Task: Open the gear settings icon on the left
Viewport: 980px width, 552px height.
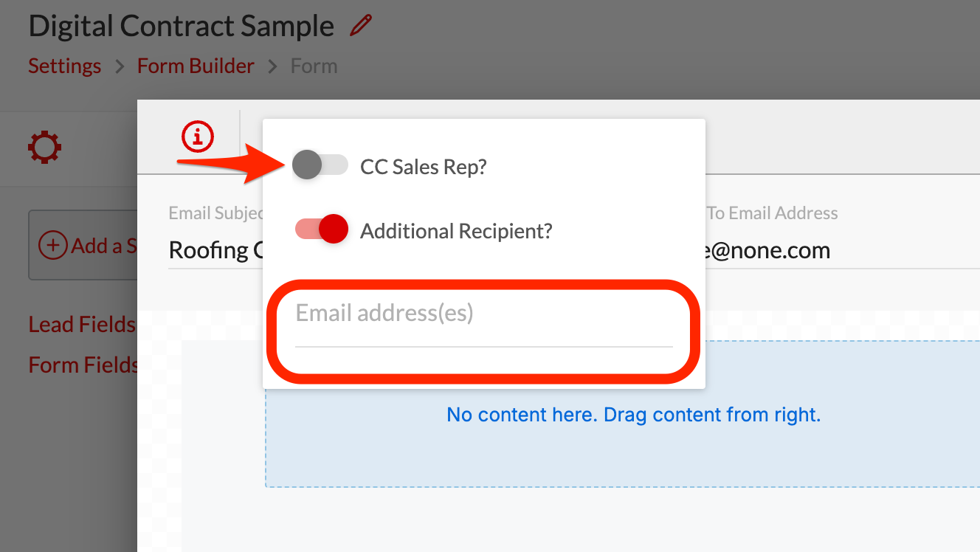Action: 44,148
